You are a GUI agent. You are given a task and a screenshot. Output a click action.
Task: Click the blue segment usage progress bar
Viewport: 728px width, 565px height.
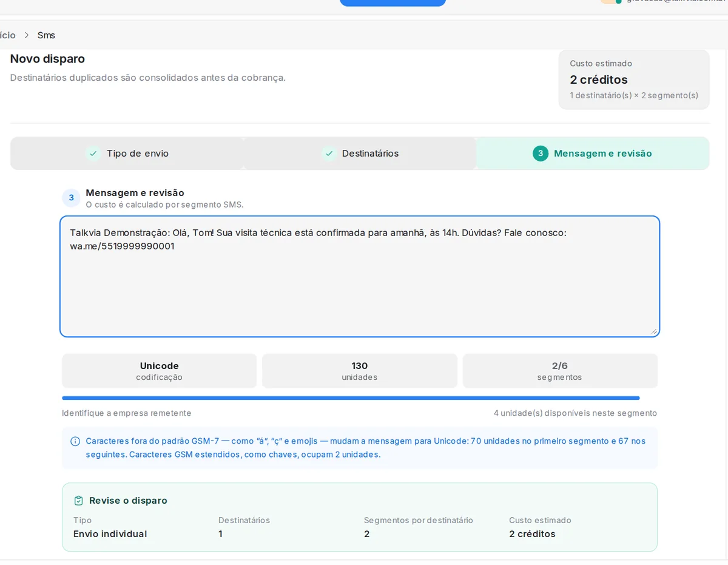(351, 398)
